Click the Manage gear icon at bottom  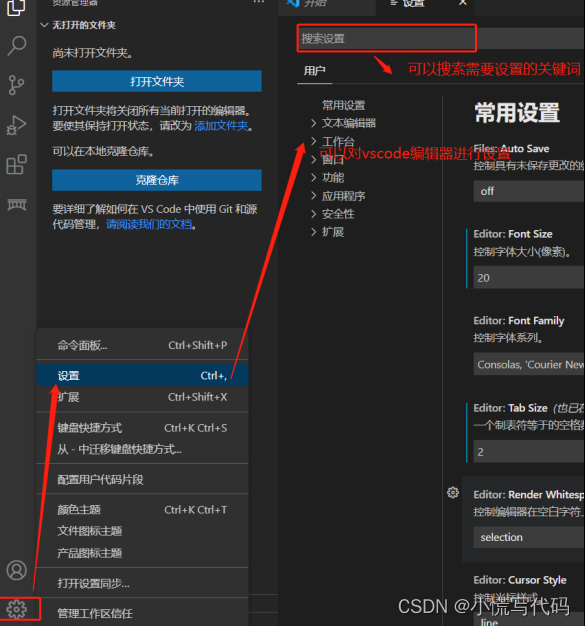16,609
